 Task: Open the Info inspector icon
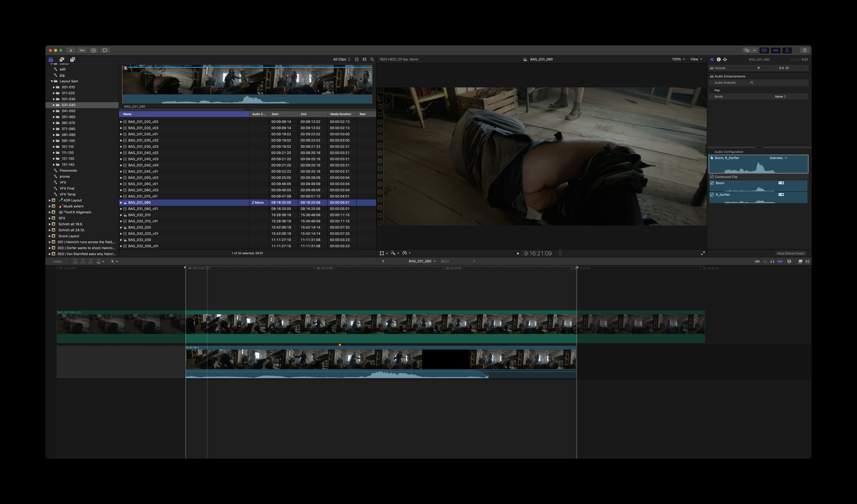719,59
